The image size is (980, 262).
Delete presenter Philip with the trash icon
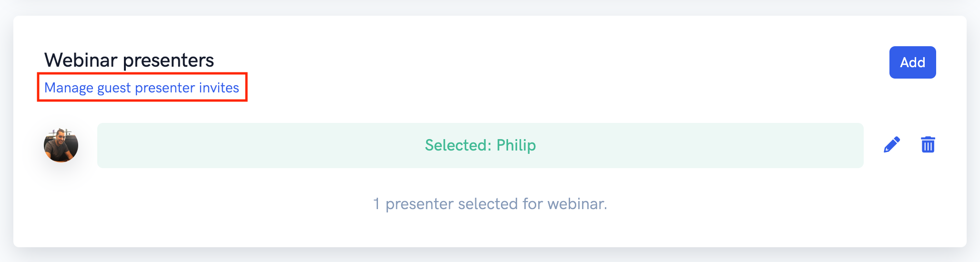[x=928, y=145]
